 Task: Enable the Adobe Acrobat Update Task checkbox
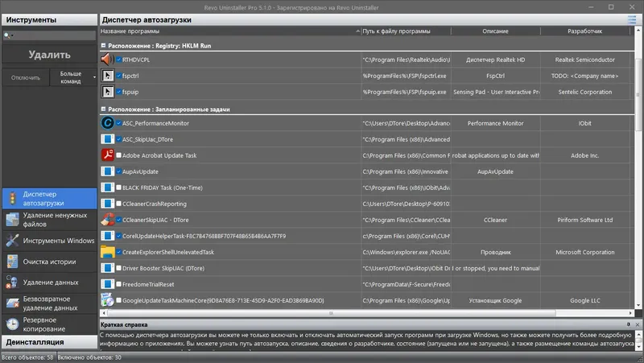118,155
